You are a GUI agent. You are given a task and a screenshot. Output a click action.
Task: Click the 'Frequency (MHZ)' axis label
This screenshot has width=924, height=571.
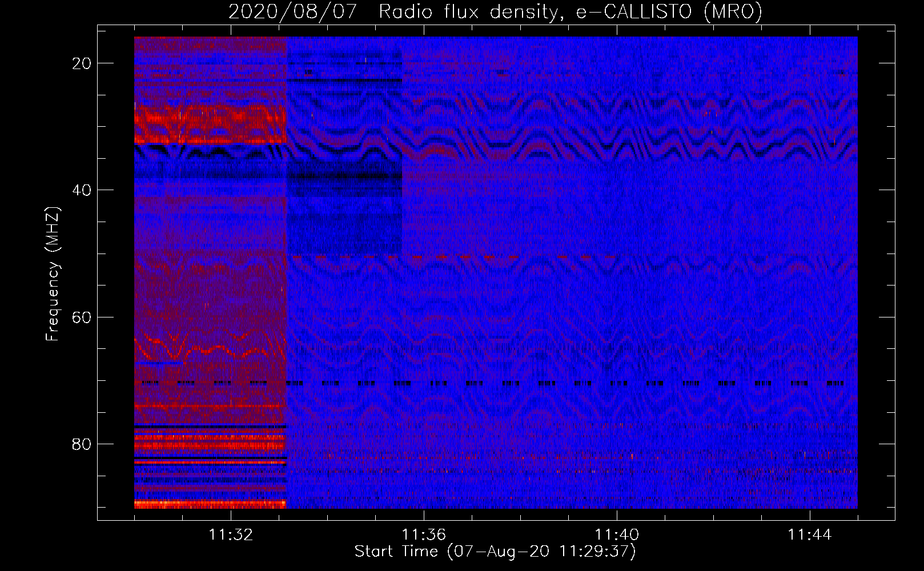(53, 274)
